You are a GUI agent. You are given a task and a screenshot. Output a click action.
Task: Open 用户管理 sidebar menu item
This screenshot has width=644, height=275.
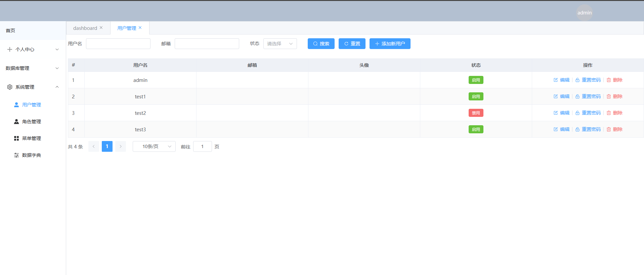pos(33,105)
